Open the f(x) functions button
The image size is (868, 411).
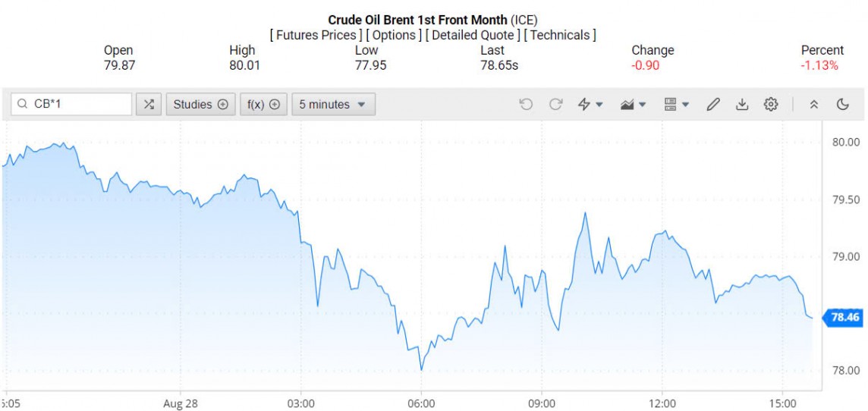(x=263, y=105)
